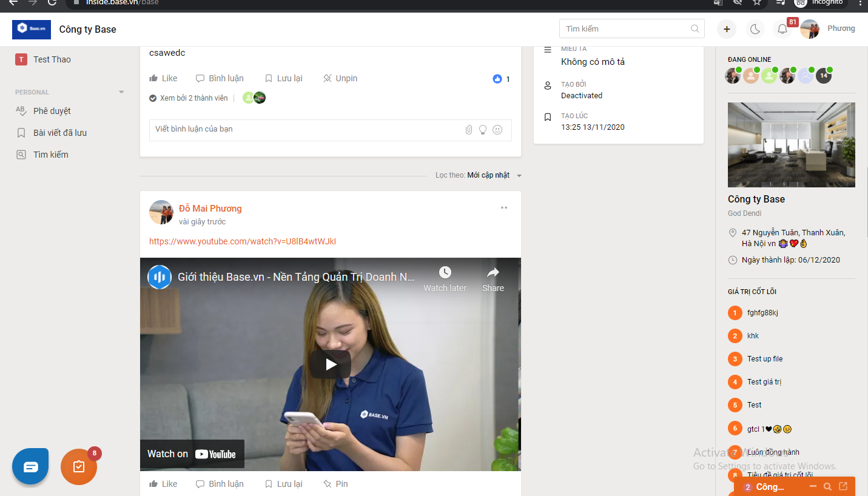
Task: Click the Công chat widget title
Action: tap(770, 487)
